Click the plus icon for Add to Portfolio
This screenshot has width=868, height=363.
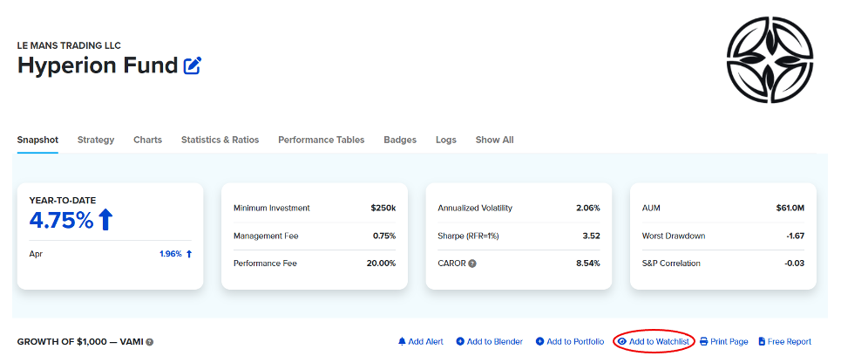pos(539,341)
